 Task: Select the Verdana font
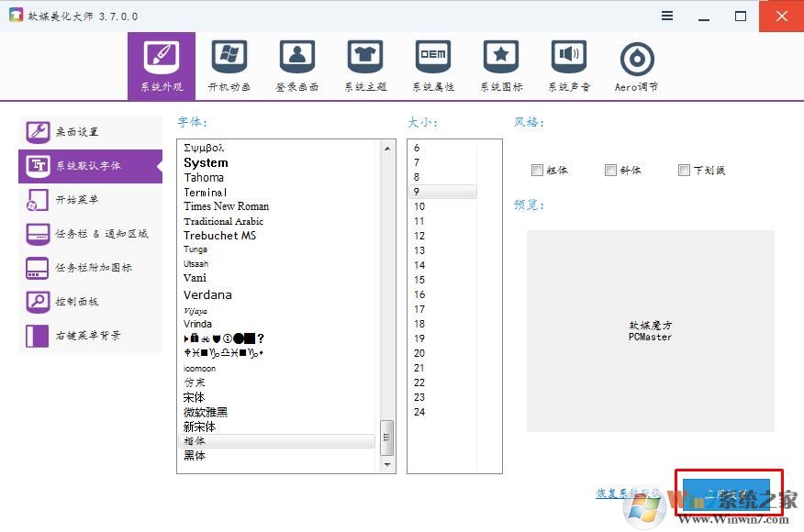tap(207, 295)
